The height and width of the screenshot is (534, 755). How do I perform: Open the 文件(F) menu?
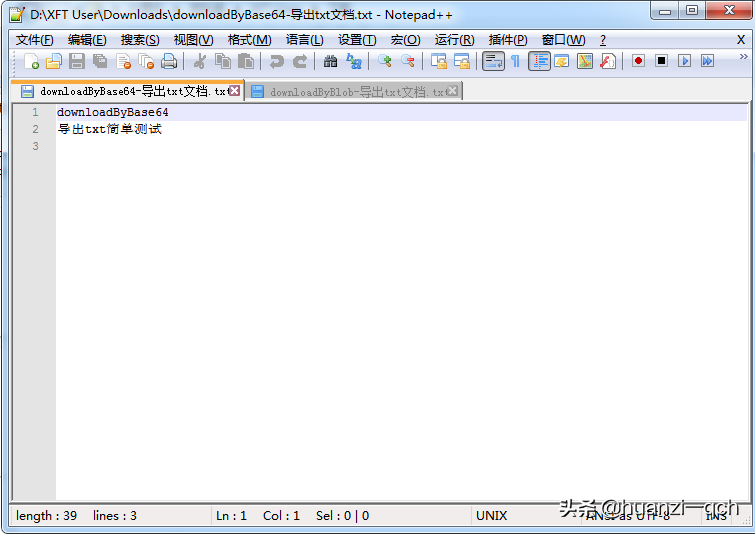coord(35,40)
